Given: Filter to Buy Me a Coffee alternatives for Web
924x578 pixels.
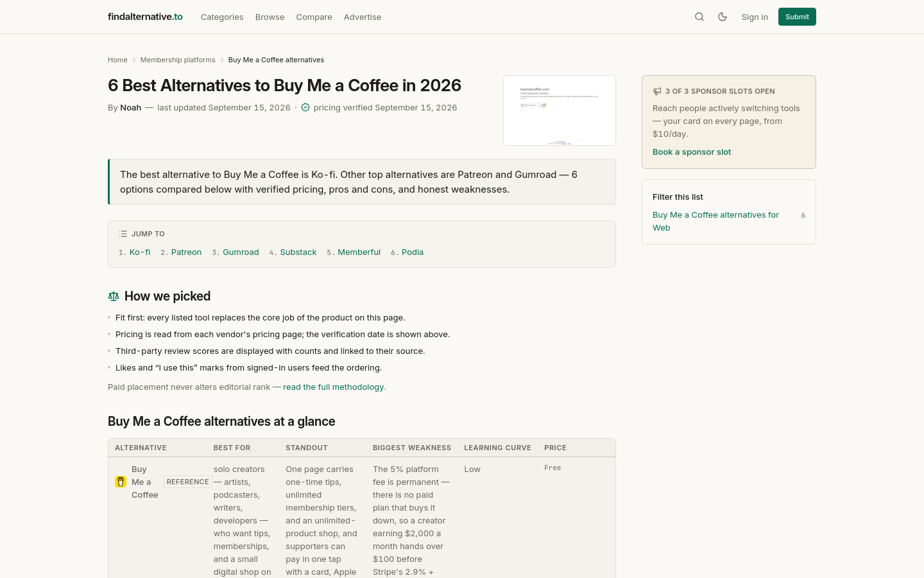Looking at the screenshot, I should 716,222.
